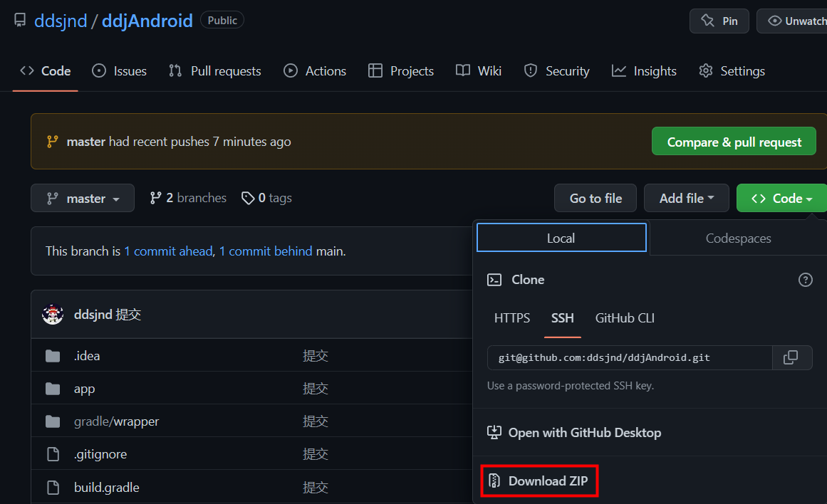View the 0 tags link
The width and height of the screenshot is (827, 504).
[x=267, y=198]
